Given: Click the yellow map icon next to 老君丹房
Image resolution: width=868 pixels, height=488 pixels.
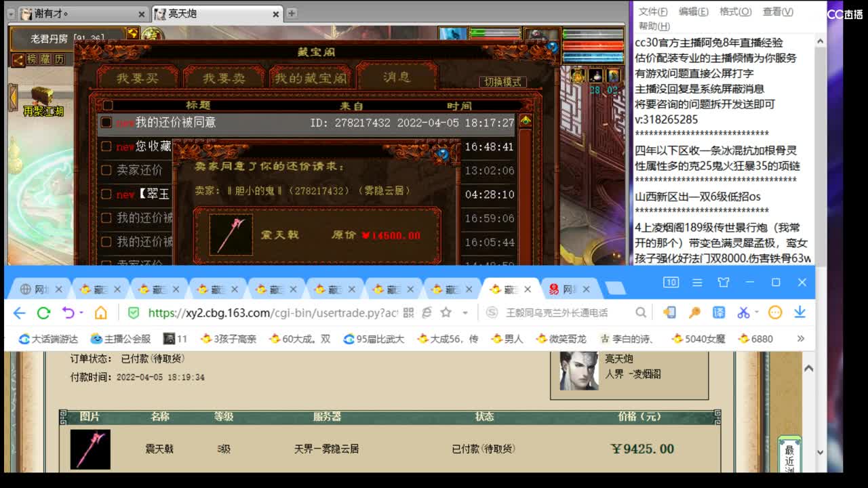Looking at the screenshot, I should coord(132,33).
